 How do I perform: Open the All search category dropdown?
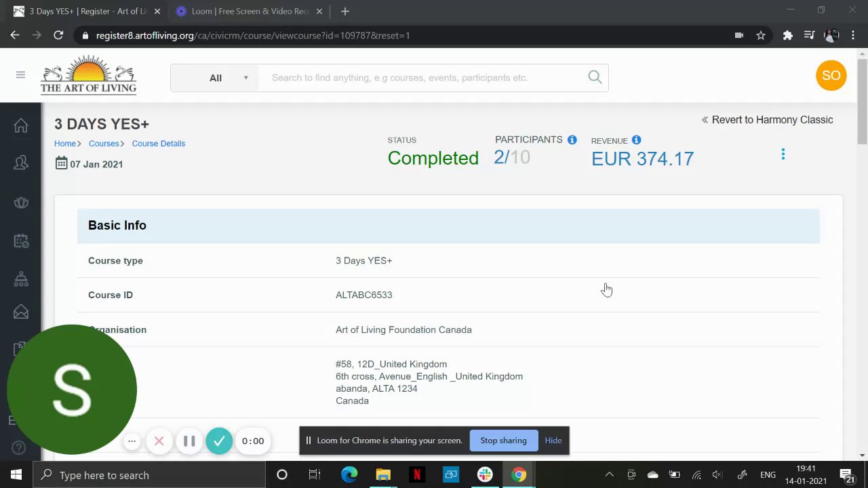[x=215, y=77]
